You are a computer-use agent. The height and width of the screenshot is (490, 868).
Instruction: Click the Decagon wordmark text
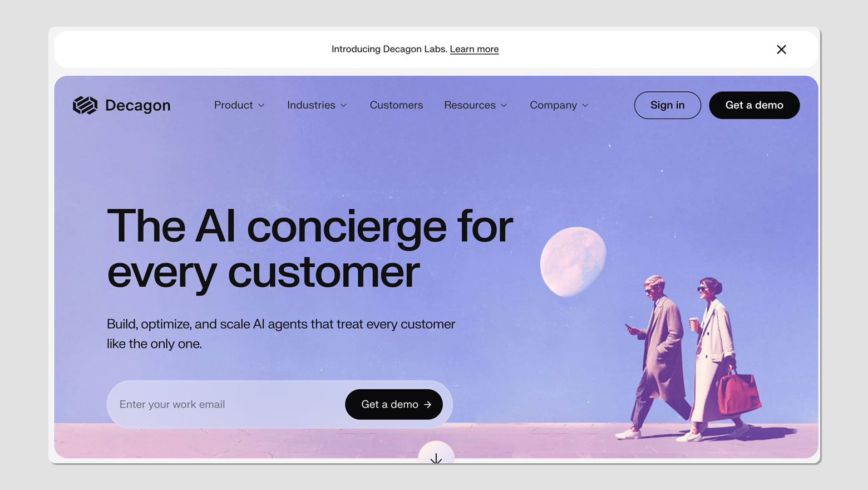point(137,105)
